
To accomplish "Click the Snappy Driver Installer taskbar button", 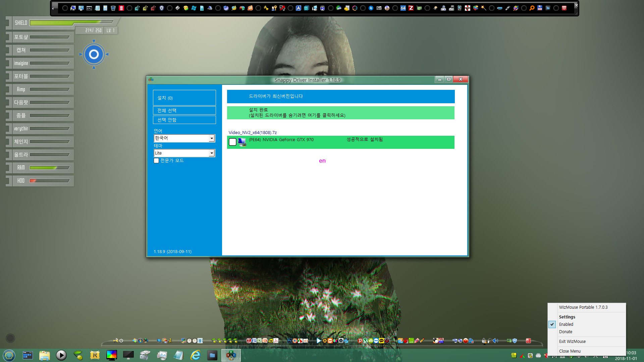I will (x=231, y=355).
